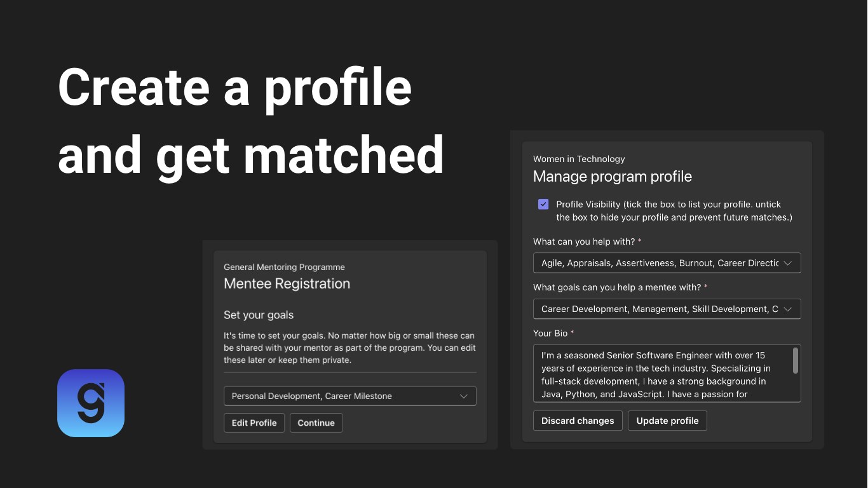The image size is (868, 488).
Task: Click the General Mentoring Programme label
Action: (284, 268)
